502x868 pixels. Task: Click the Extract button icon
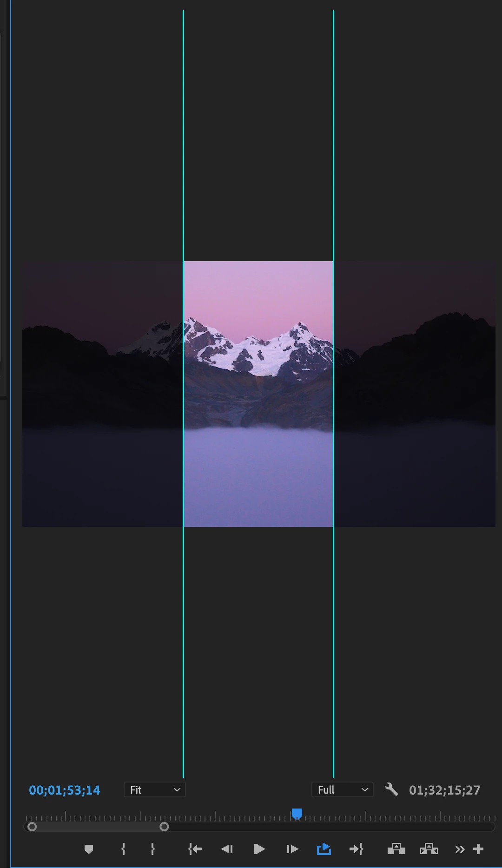click(429, 849)
